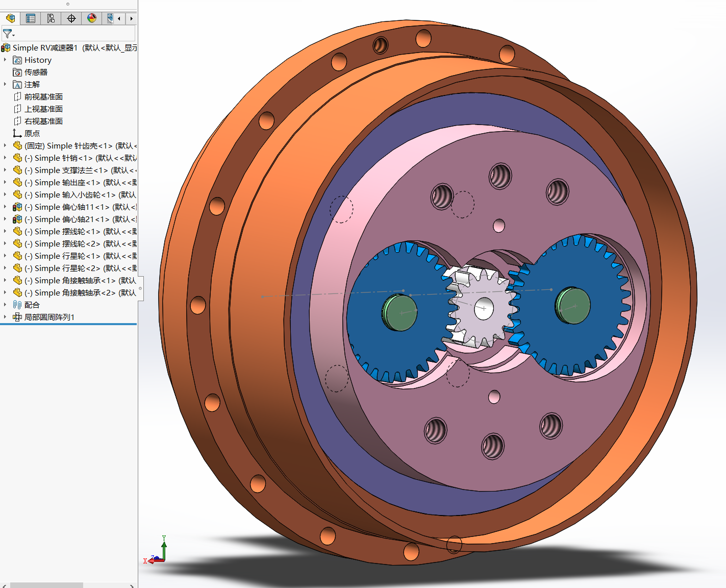This screenshot has height=588, width=726.
Task: Expand the Simple 行星轮<2> component
Action: point(5,268)
